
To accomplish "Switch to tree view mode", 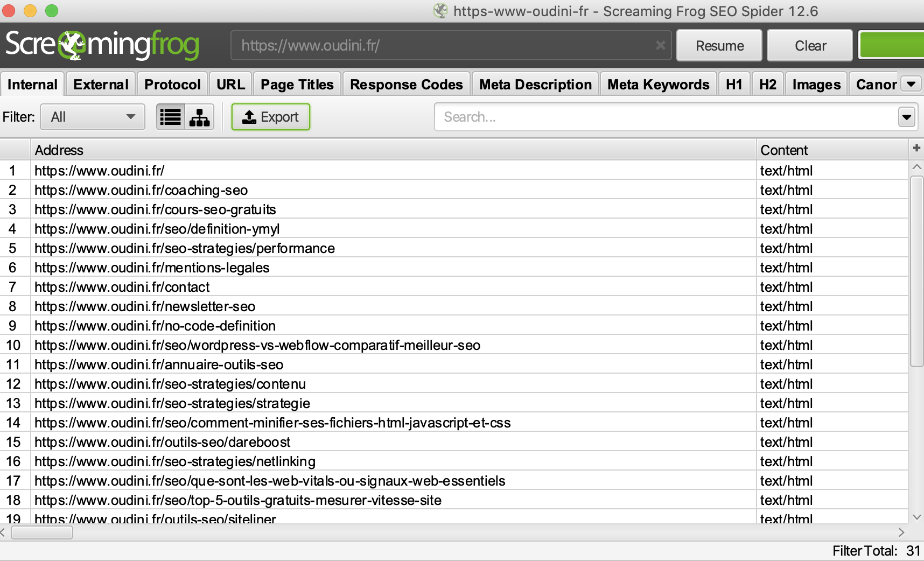I will click(x=199, y=117).
